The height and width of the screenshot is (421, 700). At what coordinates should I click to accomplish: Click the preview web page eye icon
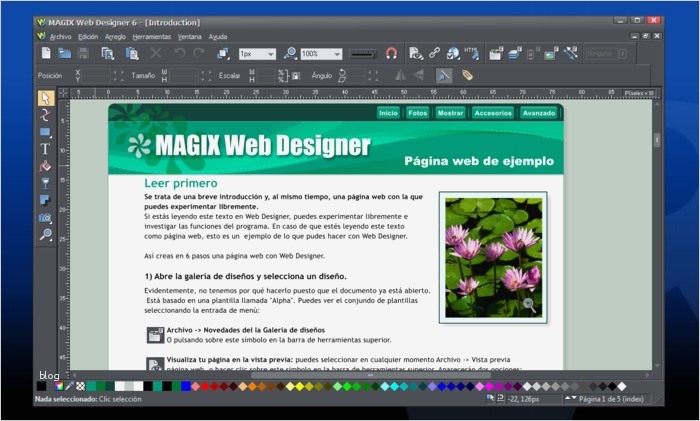(416, 54)
